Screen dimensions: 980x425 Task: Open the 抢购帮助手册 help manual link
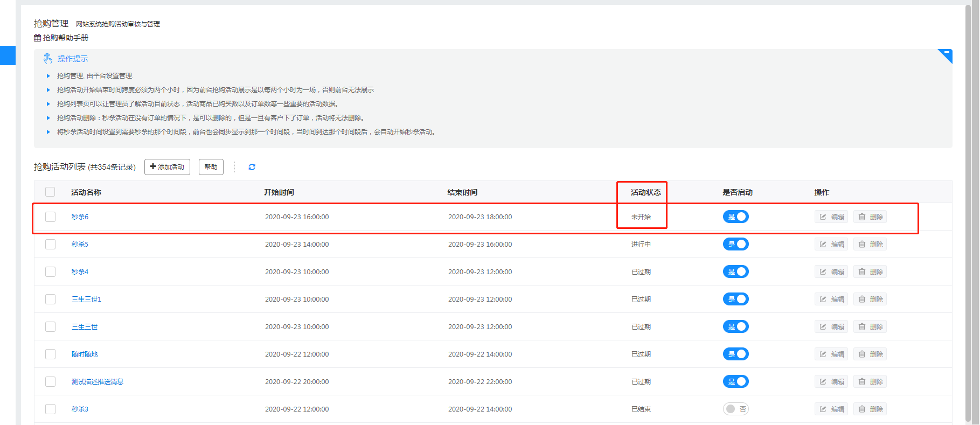(65, 38)
